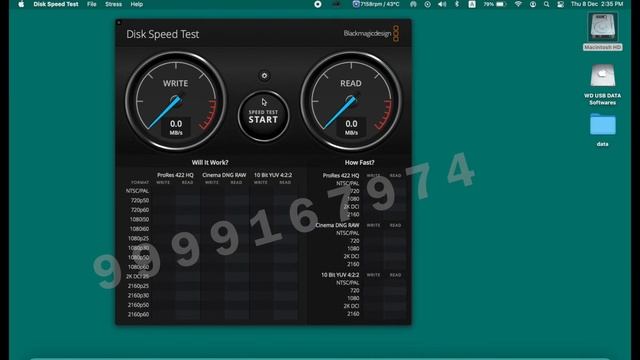Click the battery 79% status icon
The width and height of the screenshot is (640, 360).
(495, 4)
